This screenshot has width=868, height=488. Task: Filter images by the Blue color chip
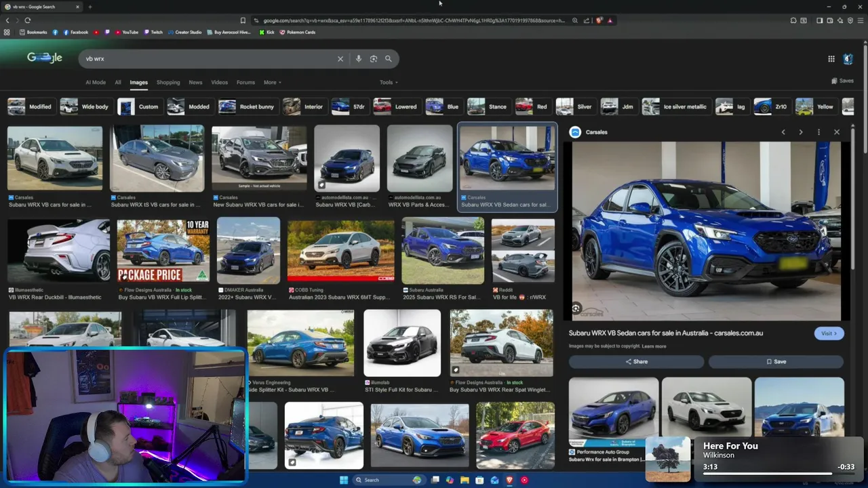[443, 106]
